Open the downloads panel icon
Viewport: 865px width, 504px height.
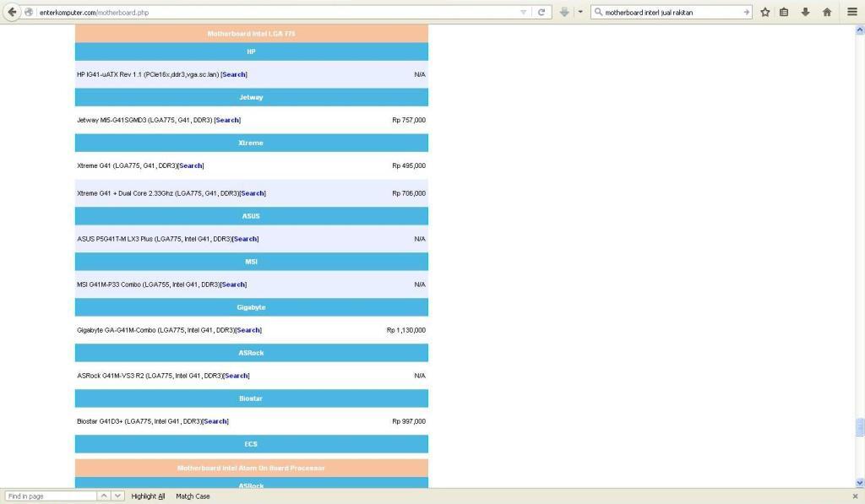(x=805, y=12)
